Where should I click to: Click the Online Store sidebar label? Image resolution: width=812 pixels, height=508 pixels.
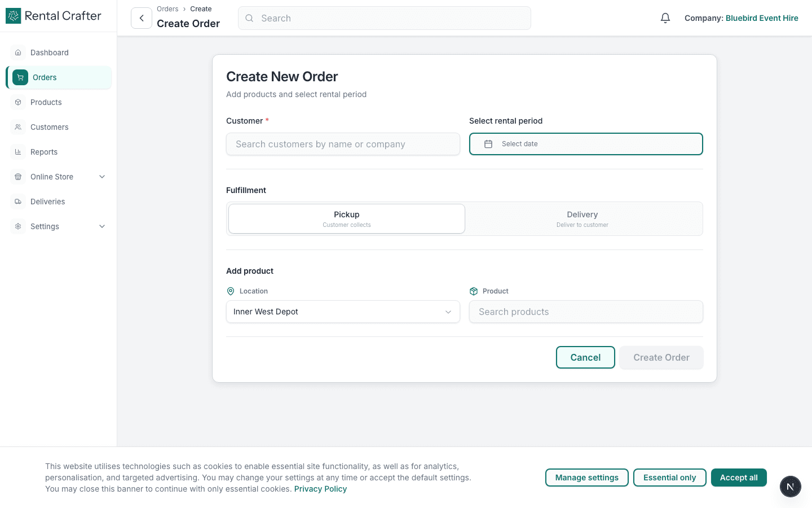(x=52, y=177)
